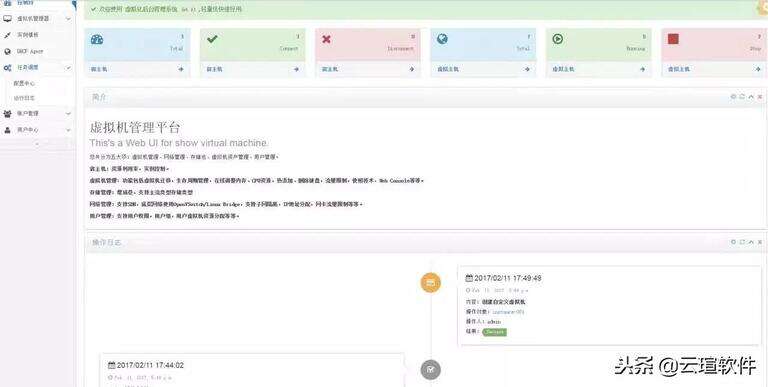Click the 2017/02/11 17:49:48 timestamp
768x387 pixels.
pos(507,278)
